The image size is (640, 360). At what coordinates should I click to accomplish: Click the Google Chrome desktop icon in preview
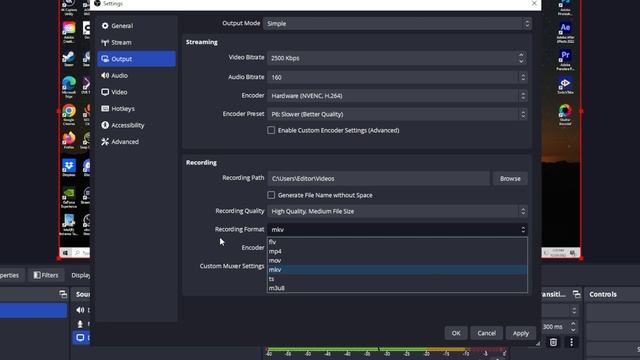click(69, 114)
